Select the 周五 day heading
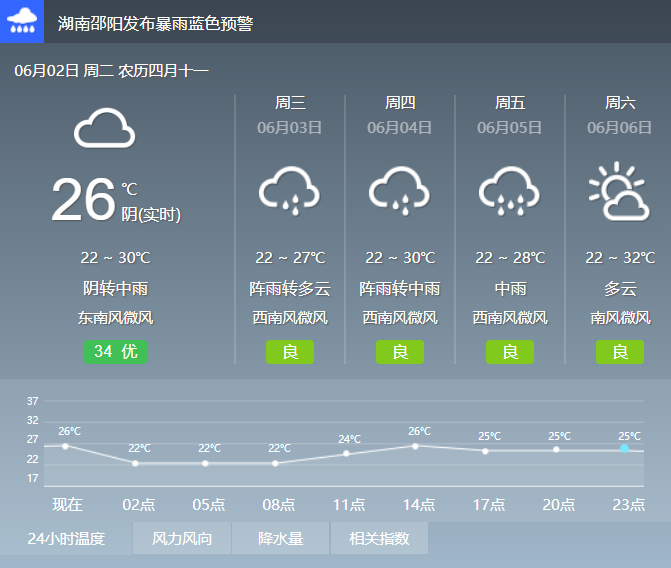The height and width of the screenshot is (568, 671). click(510, 103)
